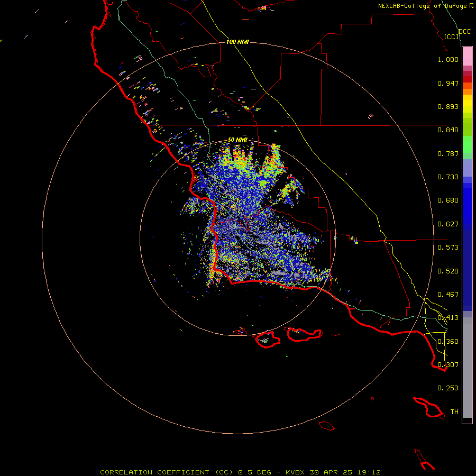Image resolution: width=476 pixels, height=476 pixels.
Task: Click the 50 NMI range ring label
Action: coord(237,140)
